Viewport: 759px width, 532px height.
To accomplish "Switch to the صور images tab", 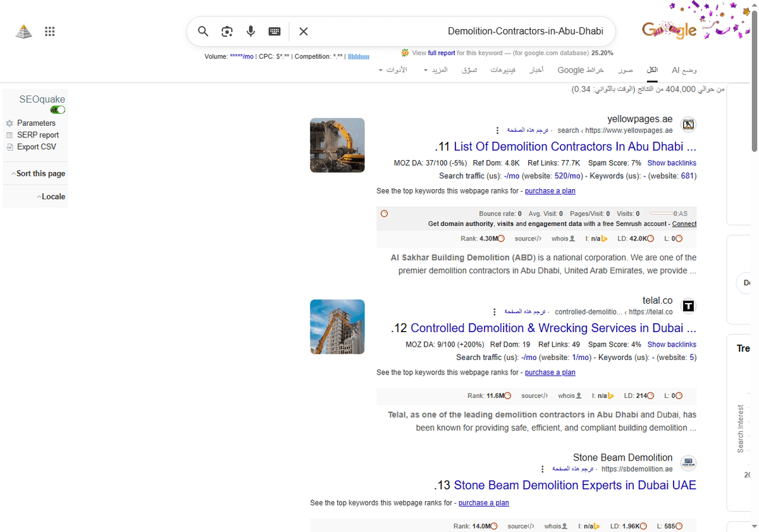I will tap(626, 70).
